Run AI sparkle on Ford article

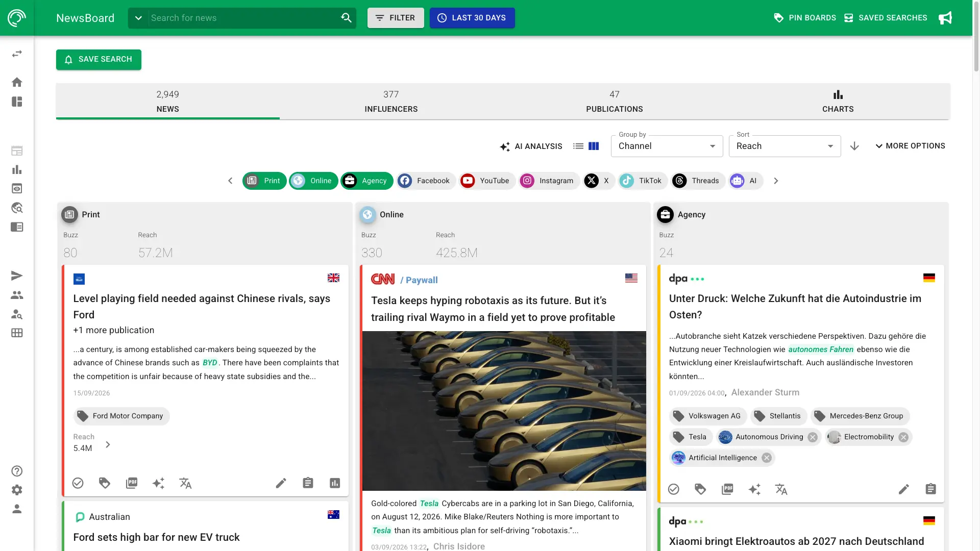coord(158,483)
